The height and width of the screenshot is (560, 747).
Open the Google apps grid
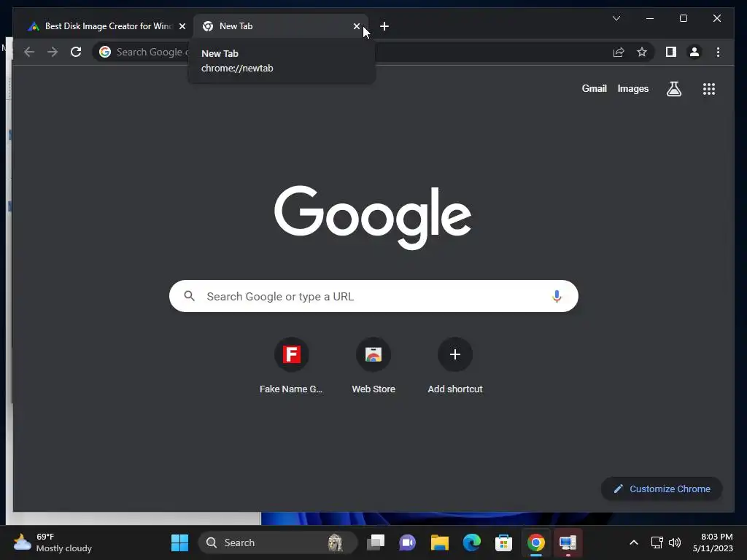click(x=709, y=88)
